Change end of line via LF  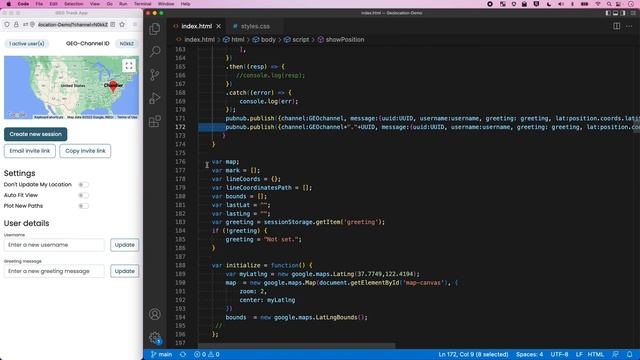point(579,354)
